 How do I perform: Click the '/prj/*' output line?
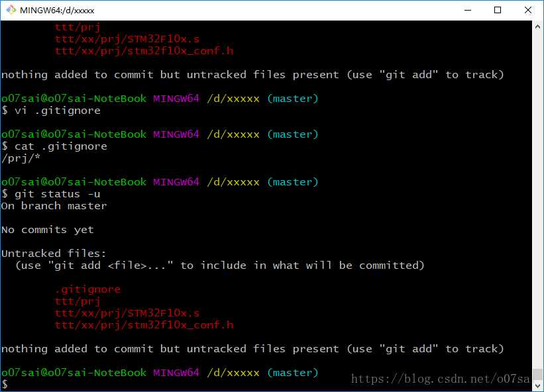coord(21,158)
